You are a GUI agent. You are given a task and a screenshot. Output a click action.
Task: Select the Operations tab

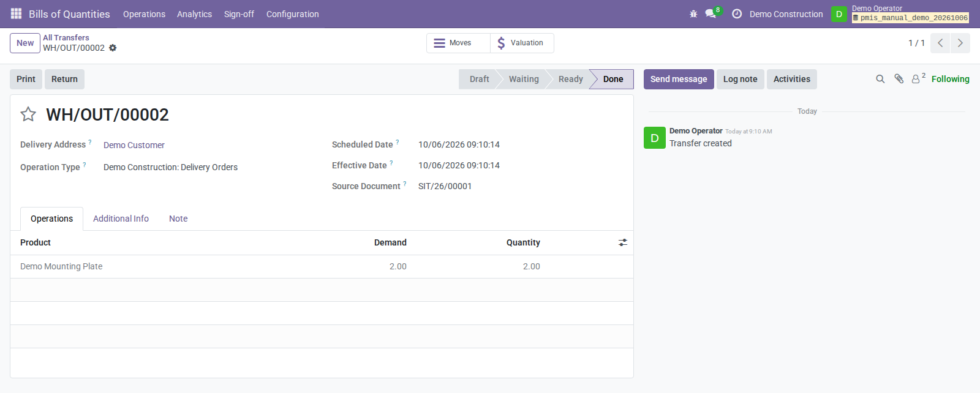51,219
